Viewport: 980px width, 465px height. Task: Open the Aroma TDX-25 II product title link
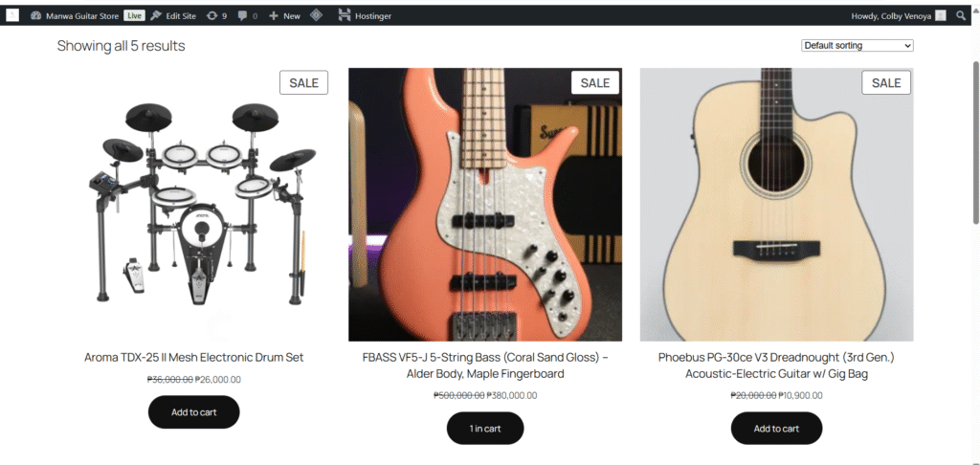193,358
